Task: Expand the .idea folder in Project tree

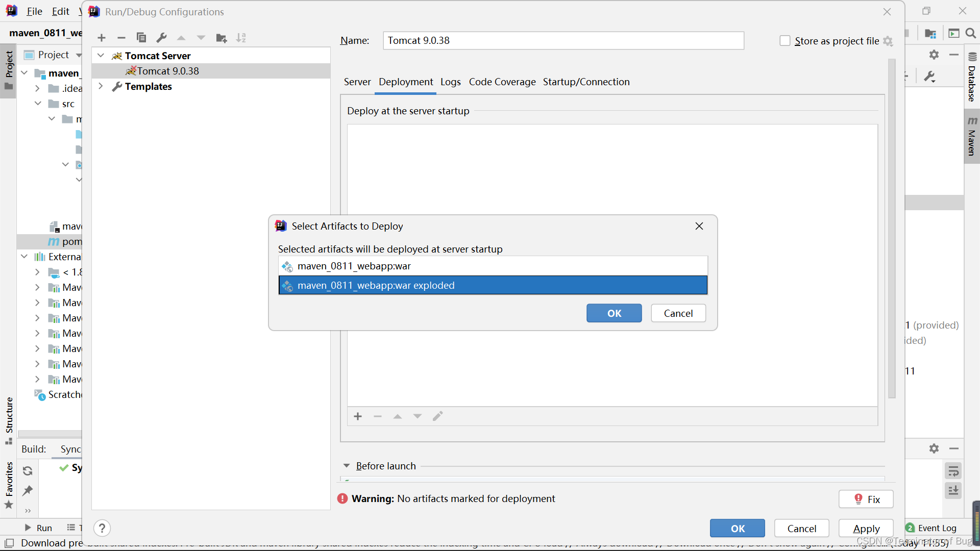Action: 37,88
